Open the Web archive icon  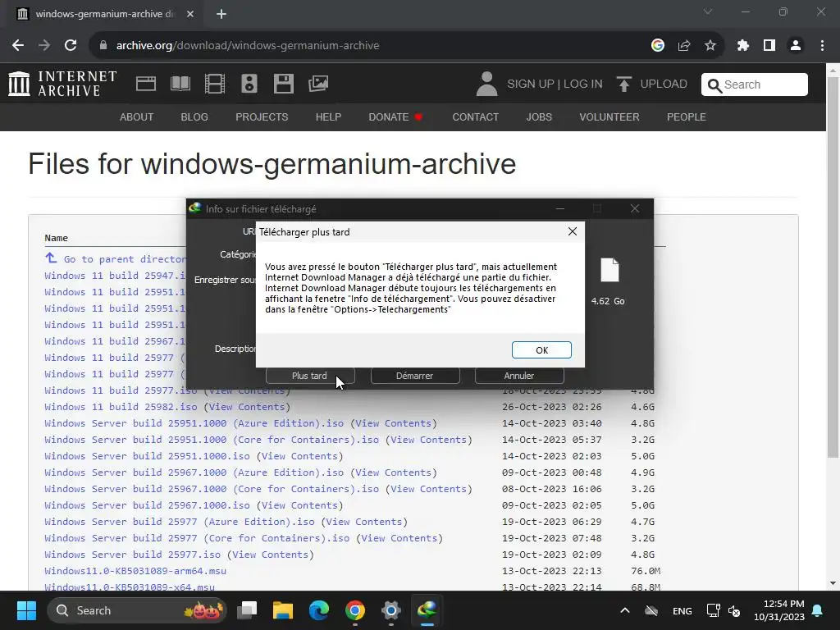click(x=146, y=84)
